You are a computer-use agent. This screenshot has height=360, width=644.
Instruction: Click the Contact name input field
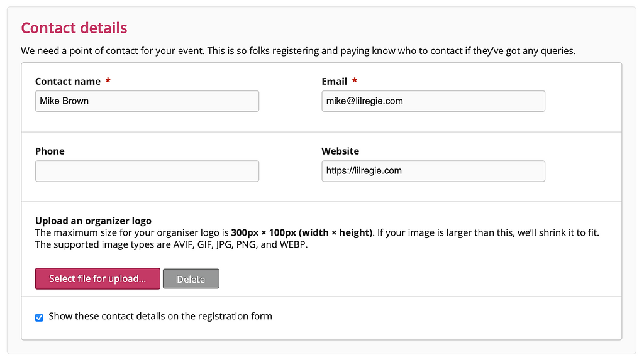tap(147, 101)
